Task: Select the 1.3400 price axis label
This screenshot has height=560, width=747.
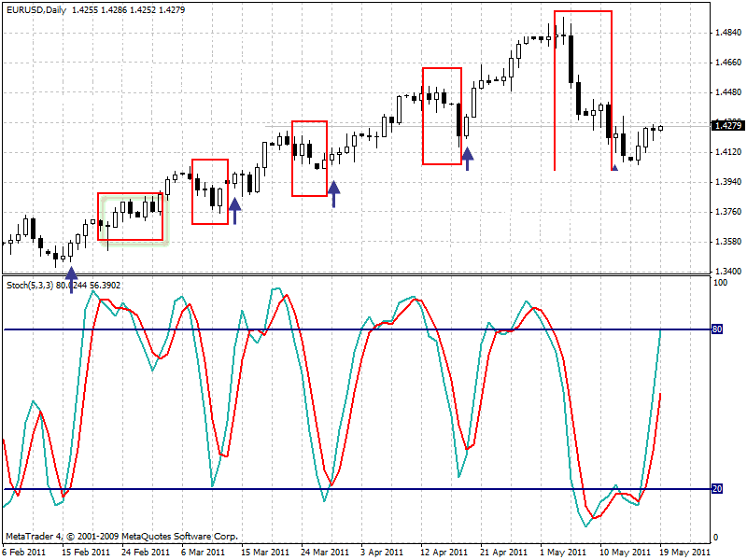Action: pyautogui.click(x=728, y=271)
